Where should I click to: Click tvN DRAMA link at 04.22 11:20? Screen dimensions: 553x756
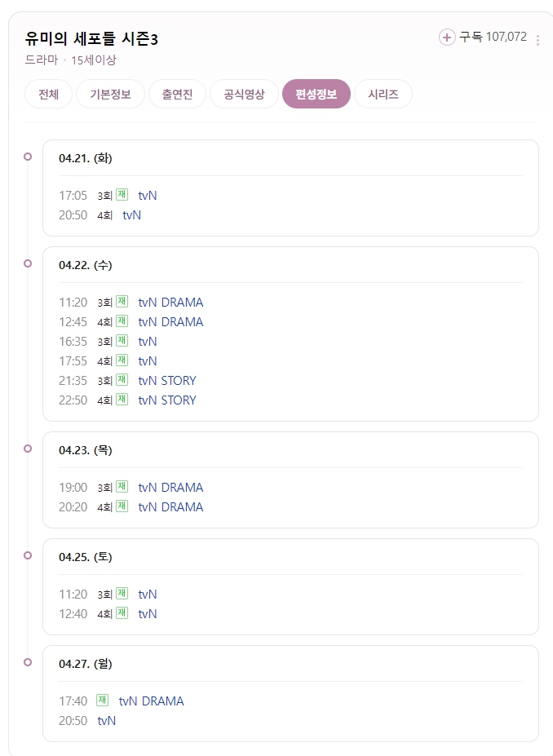click(x=170, y=303)
